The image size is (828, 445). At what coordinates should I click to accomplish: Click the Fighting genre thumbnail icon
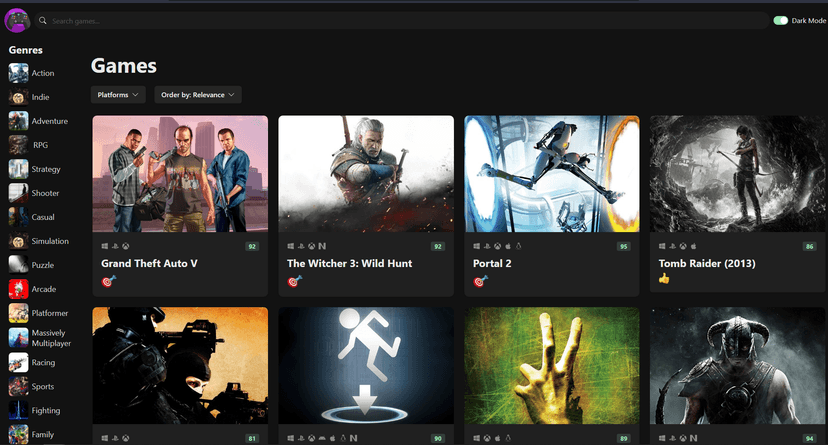[x=18, y=411]
